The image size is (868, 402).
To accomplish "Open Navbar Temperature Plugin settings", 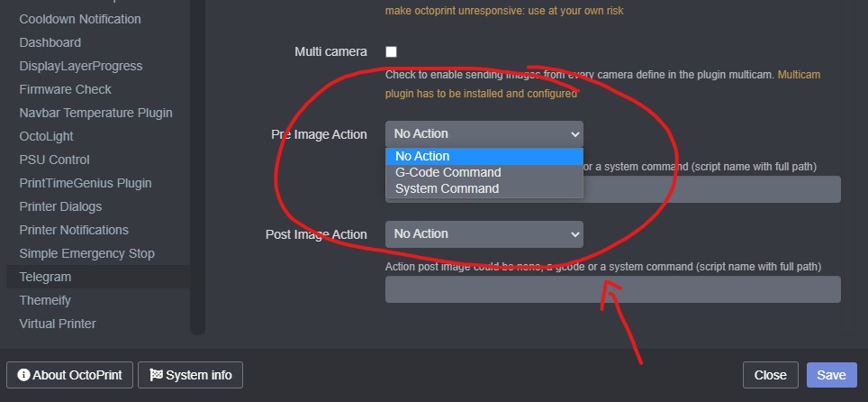I will tap(95, 113).
